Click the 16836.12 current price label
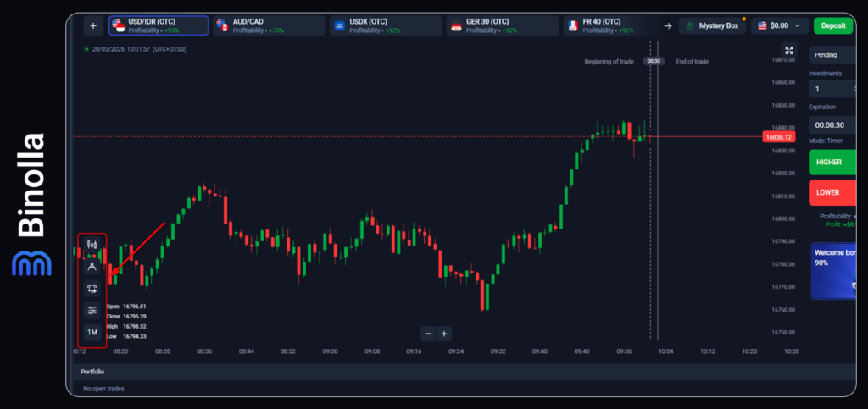Screen dimensions: 868x409 coord(778,136)
